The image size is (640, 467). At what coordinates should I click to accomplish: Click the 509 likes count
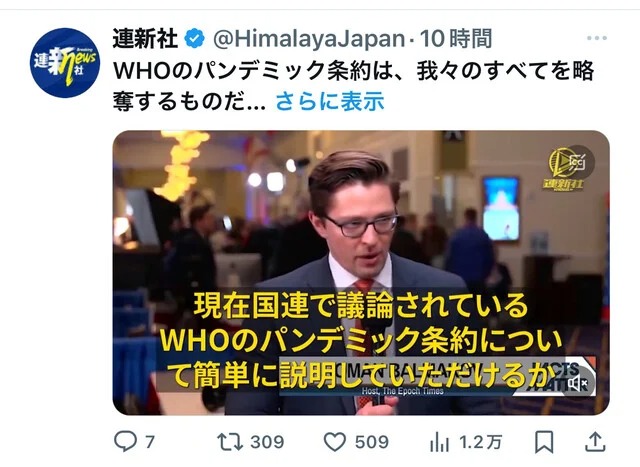coord(371,442)
